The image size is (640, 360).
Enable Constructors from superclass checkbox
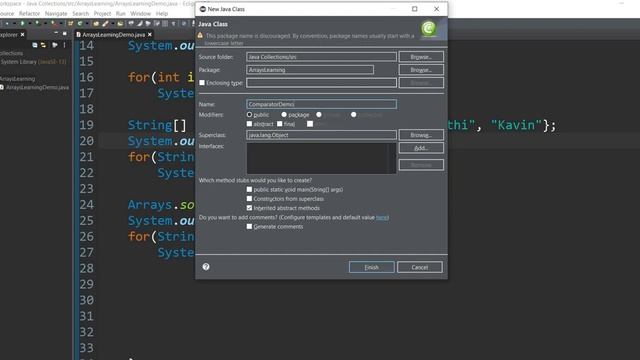[249, 199]
